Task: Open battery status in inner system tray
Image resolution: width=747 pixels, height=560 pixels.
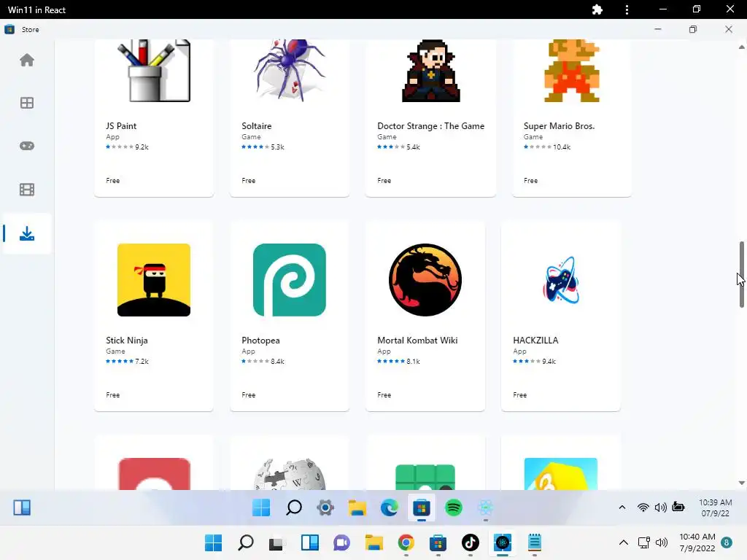Action: 678,507
